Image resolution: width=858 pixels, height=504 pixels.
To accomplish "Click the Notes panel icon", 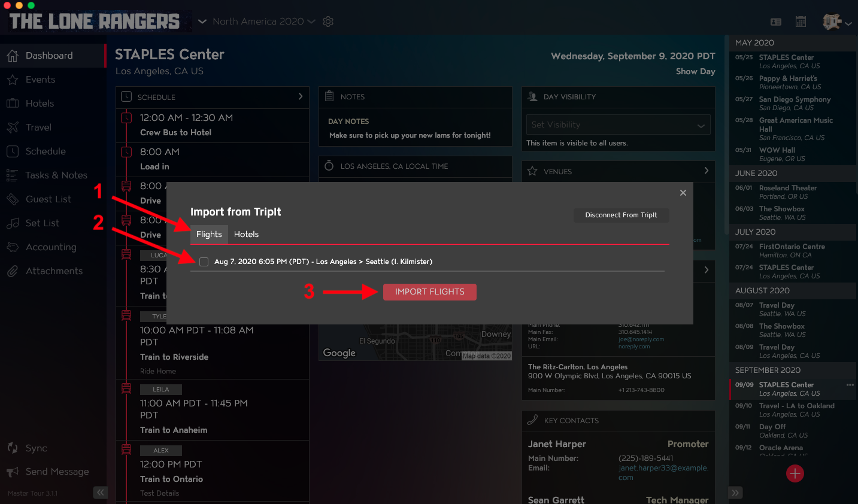I will pyautogui.click(x=329, y=96).
